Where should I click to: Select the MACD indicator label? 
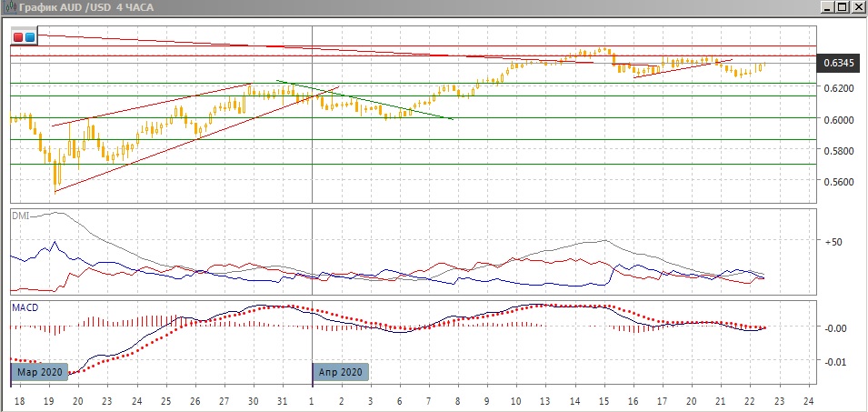click(x=25, y=307)
